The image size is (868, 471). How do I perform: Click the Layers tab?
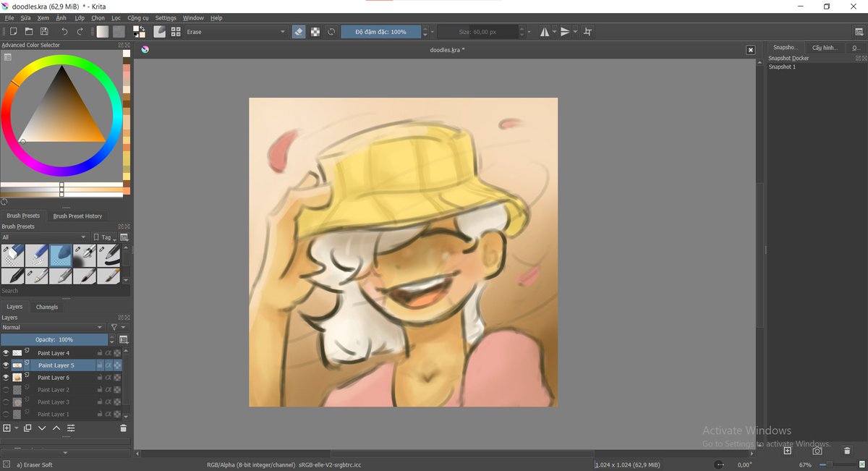[x=14, y=307]
